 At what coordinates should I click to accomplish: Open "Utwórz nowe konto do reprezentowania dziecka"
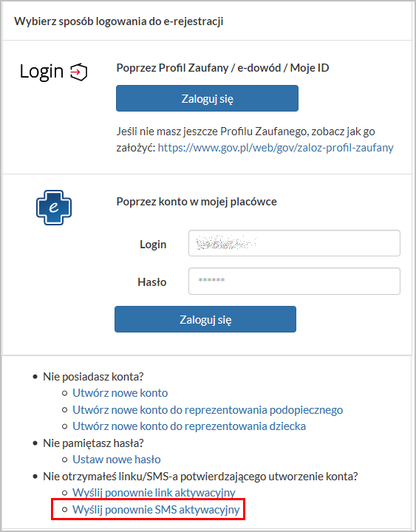[x=189, y=426]
